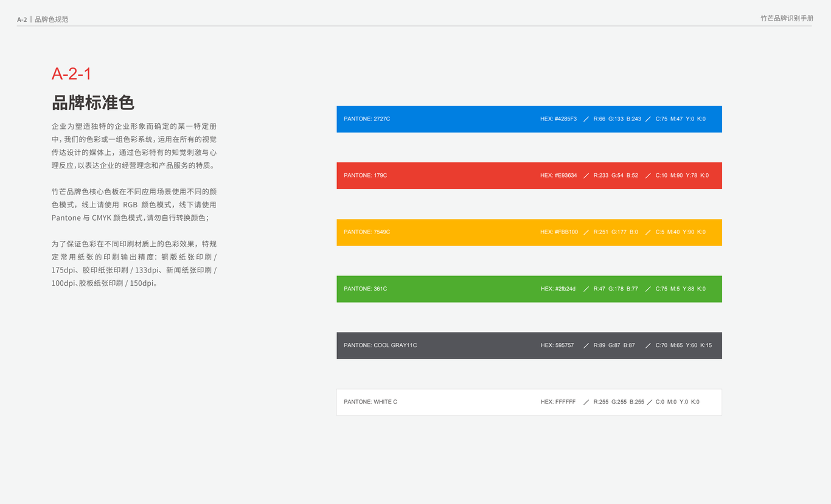Click the 品牌标准色 heading

click(x=93, y=103)
